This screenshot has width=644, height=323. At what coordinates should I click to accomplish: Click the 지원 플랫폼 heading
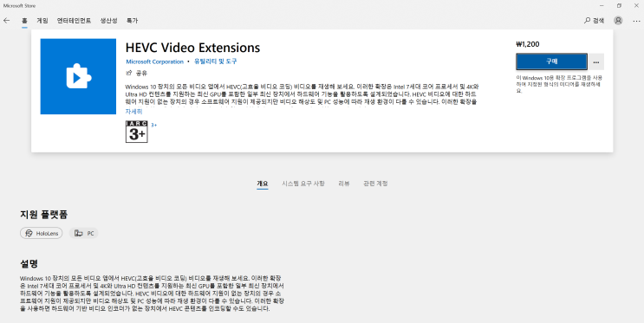click(x=44, y=214)
